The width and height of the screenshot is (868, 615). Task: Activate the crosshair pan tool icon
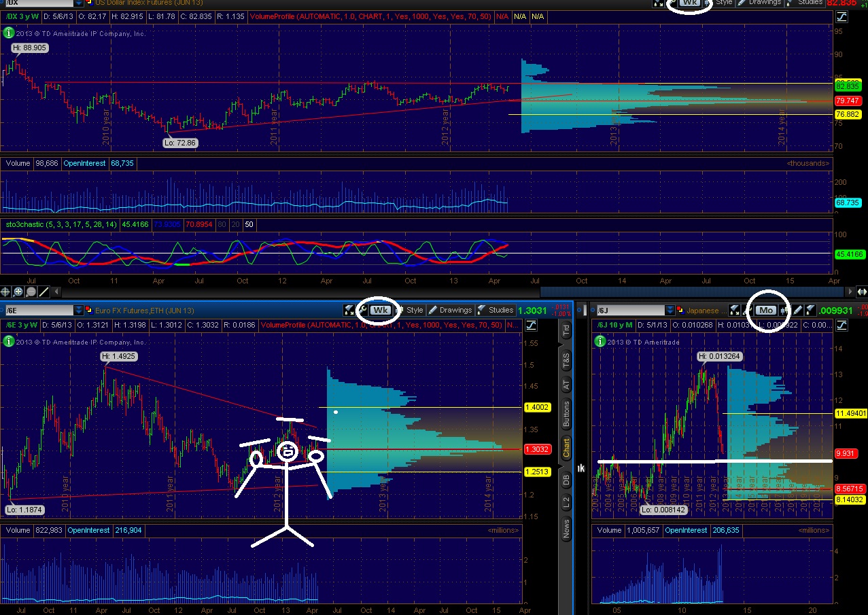click(5, 292)
